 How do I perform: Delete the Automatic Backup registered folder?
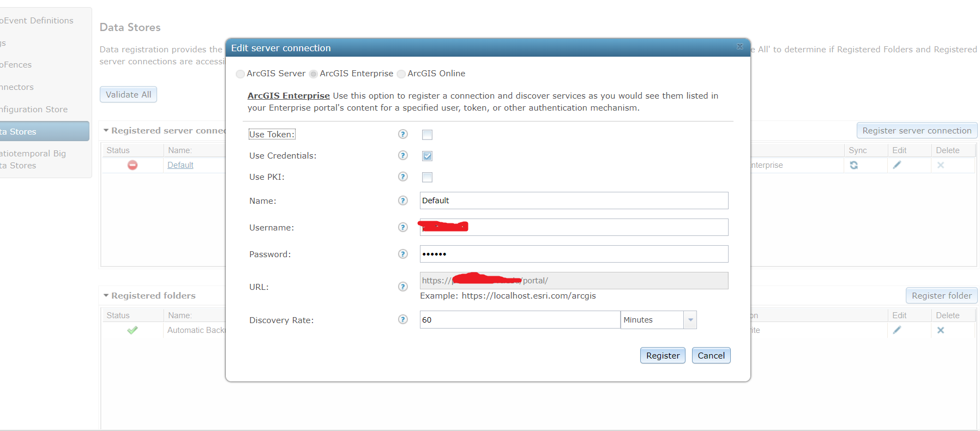[x=941, y=330]
